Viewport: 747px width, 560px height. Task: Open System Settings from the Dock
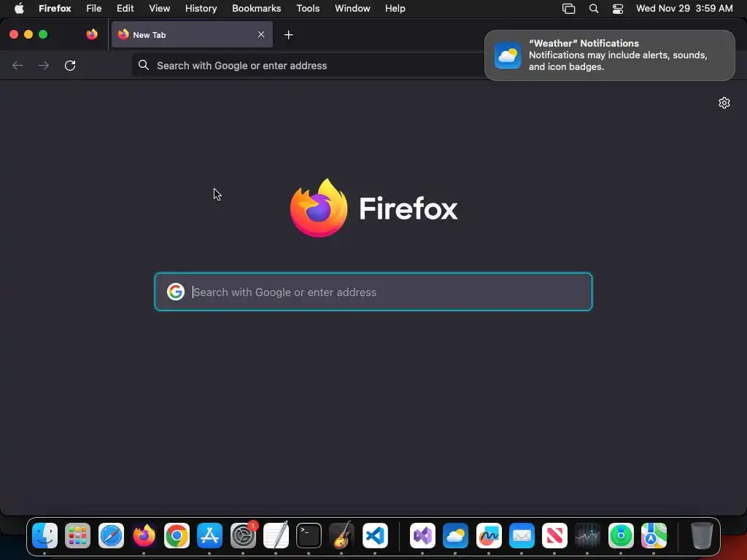pos(243,536)
